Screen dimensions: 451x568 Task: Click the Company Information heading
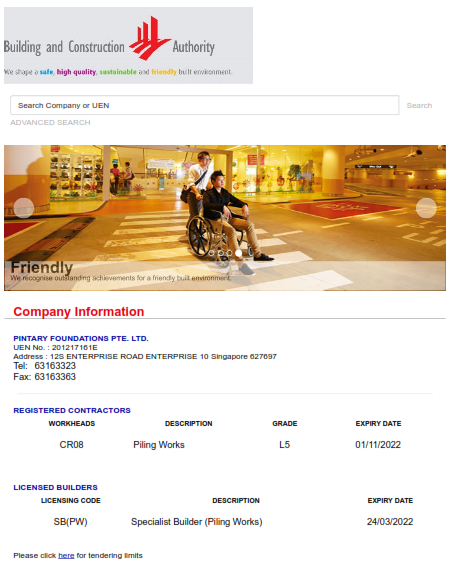(x=79, y=312)
